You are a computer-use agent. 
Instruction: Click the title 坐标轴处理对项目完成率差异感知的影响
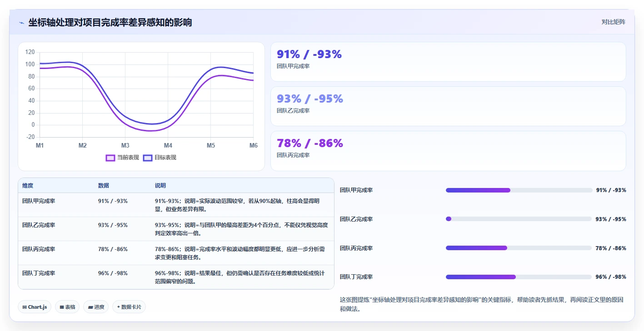[110, 22]
